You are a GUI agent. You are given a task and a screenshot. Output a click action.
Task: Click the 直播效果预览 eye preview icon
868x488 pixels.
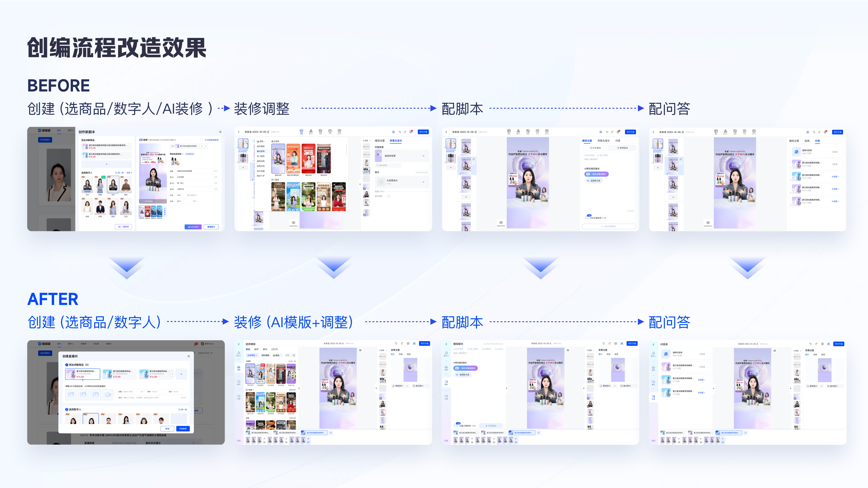pyautogui.click(x=501, y=222)
